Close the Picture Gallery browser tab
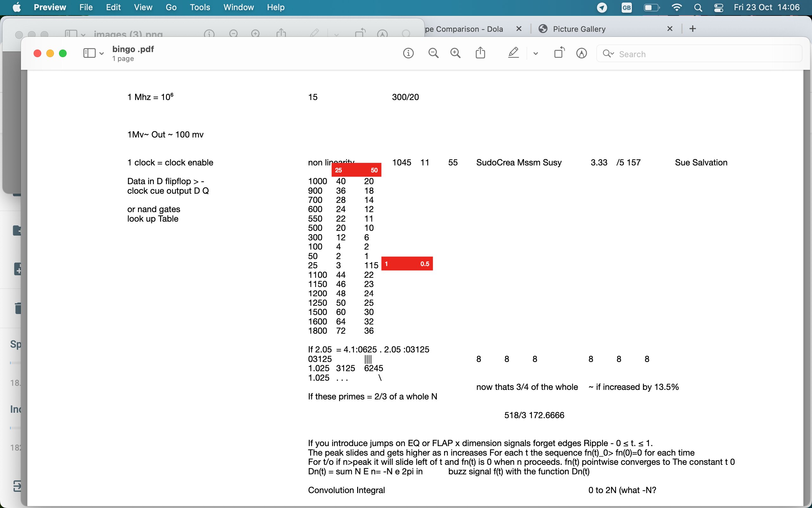This screenshot has width=812, height=508. (670, 29)
